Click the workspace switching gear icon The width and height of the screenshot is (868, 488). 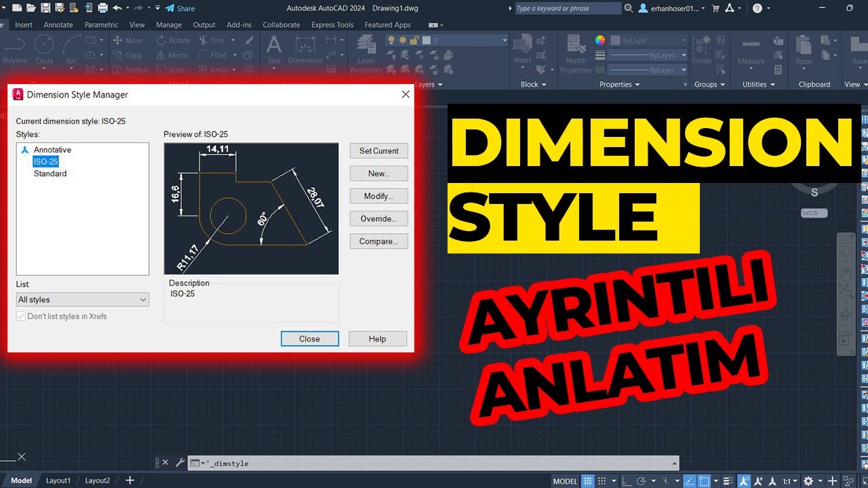pos(808,481)
